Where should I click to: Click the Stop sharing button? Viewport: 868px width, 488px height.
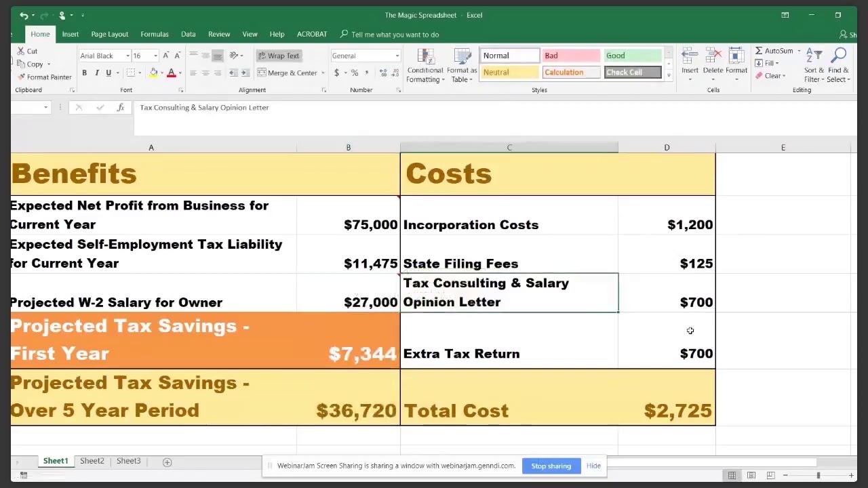pos(551,466)
